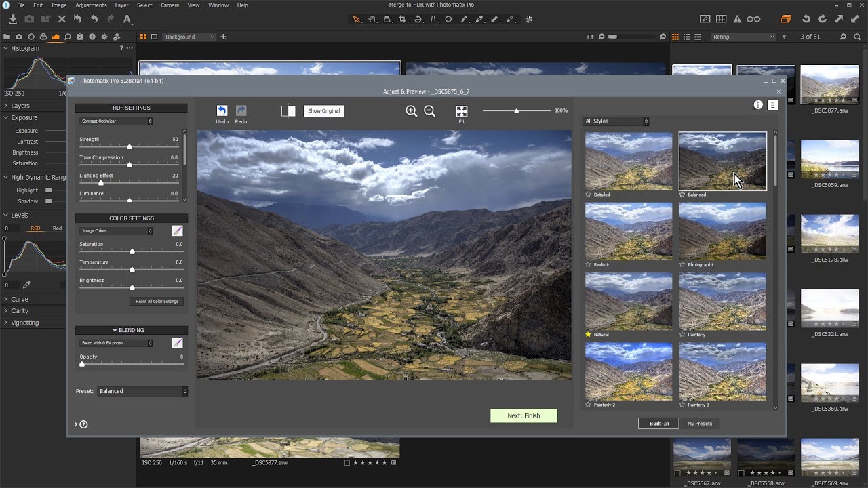Select the Capture One text annotation tool
The height and width of the screenshot is (488, 868).
pyautogui.click(x=127, y=20)
